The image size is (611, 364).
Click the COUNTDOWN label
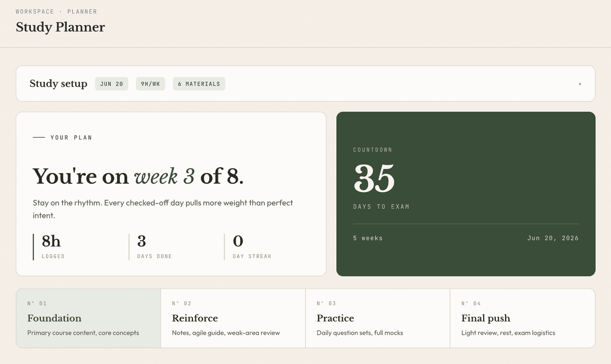pyautogui.click(x=372, y=150)
